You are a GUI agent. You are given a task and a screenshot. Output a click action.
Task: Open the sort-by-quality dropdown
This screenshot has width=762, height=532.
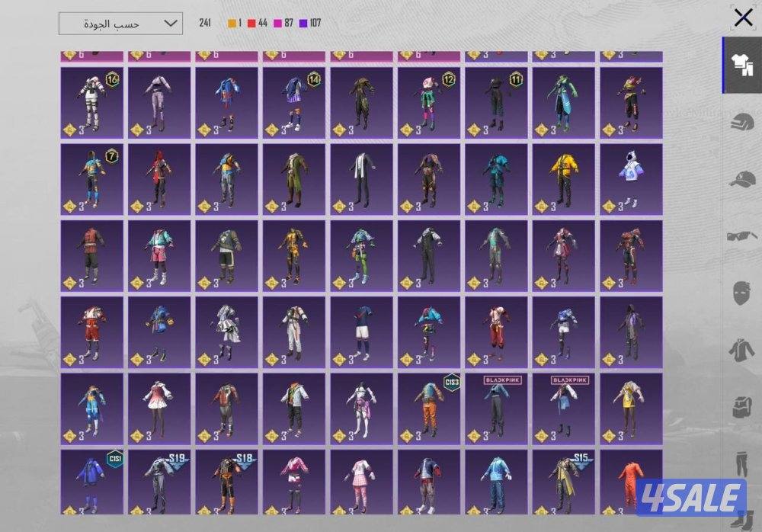click(x=120, y=24)
